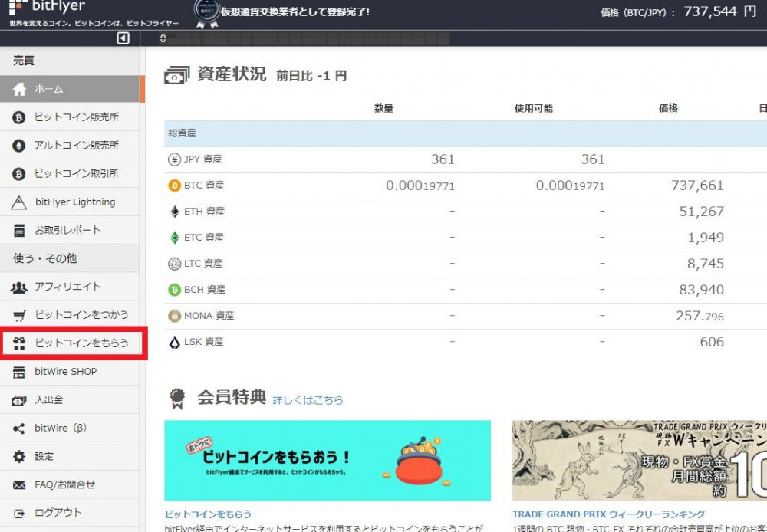Image resolution: width=767 pixels, height=532 pixels.
Task: Click the bitFlyer Lightning triangle icon
Action: point(20,202)
